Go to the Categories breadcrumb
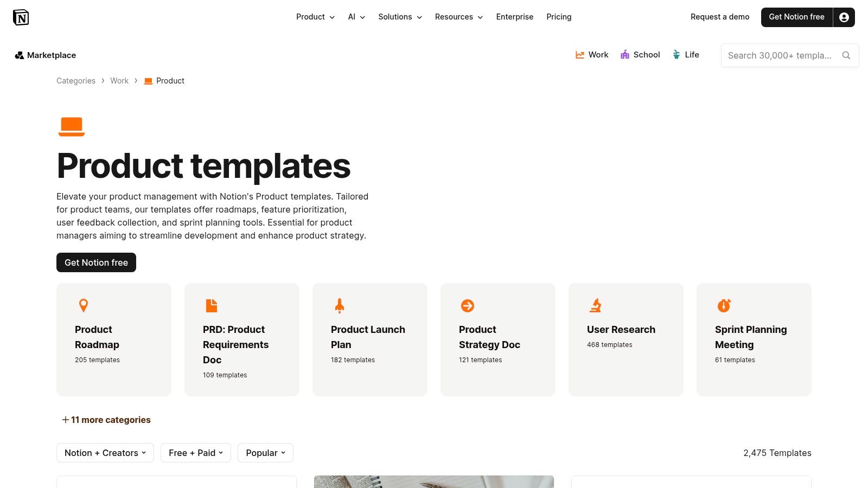Viewport: 868px width, 488px height. (76, 81)
